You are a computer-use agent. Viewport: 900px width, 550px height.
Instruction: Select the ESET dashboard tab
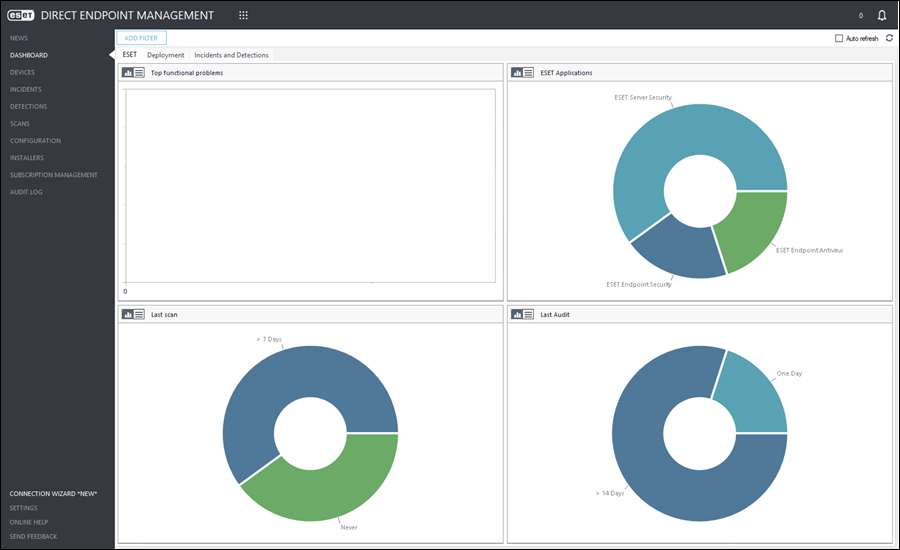tap(130, 55)
